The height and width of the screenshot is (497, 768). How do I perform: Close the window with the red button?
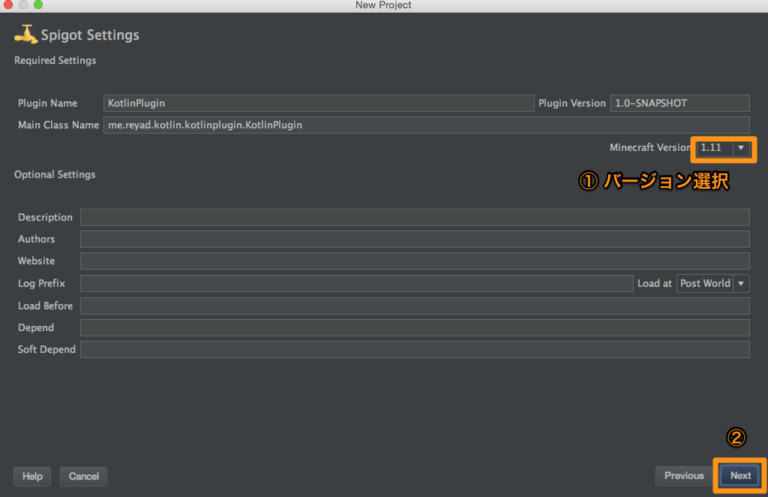8,5
